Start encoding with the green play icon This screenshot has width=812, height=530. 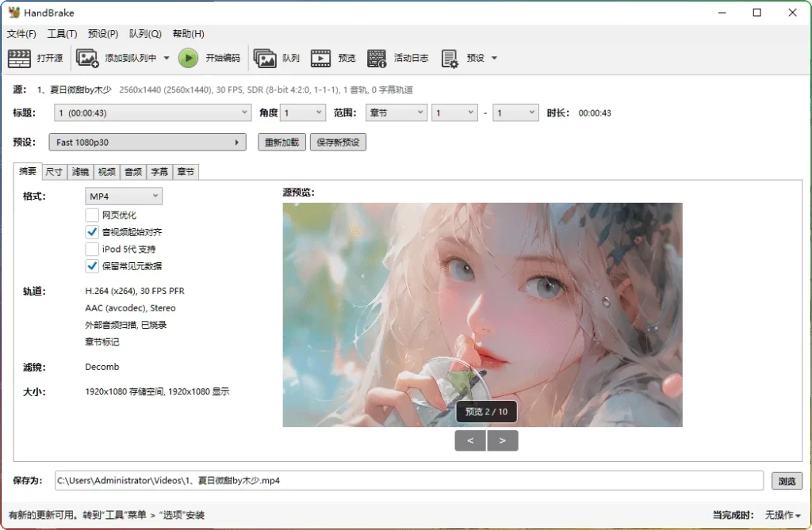[x=189, y=57]
